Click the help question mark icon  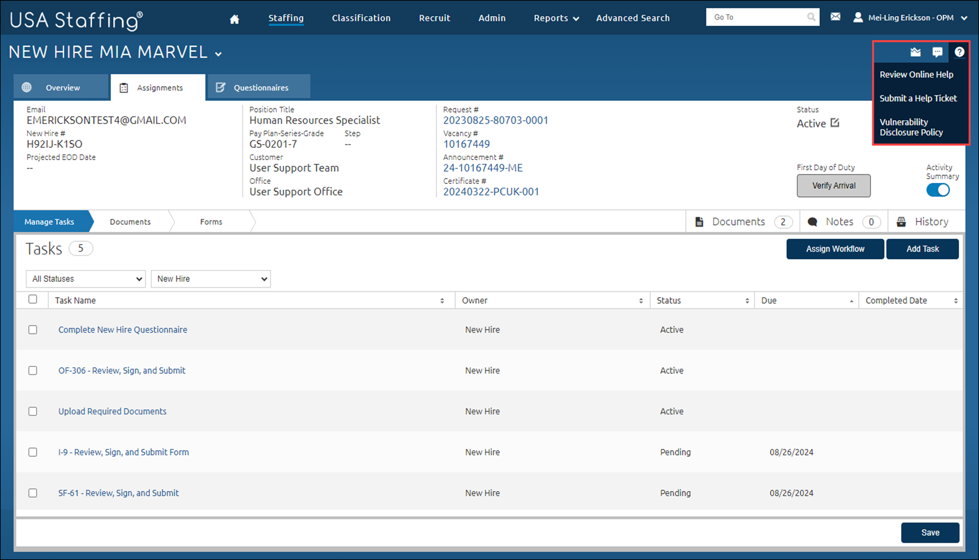point(959,52)
